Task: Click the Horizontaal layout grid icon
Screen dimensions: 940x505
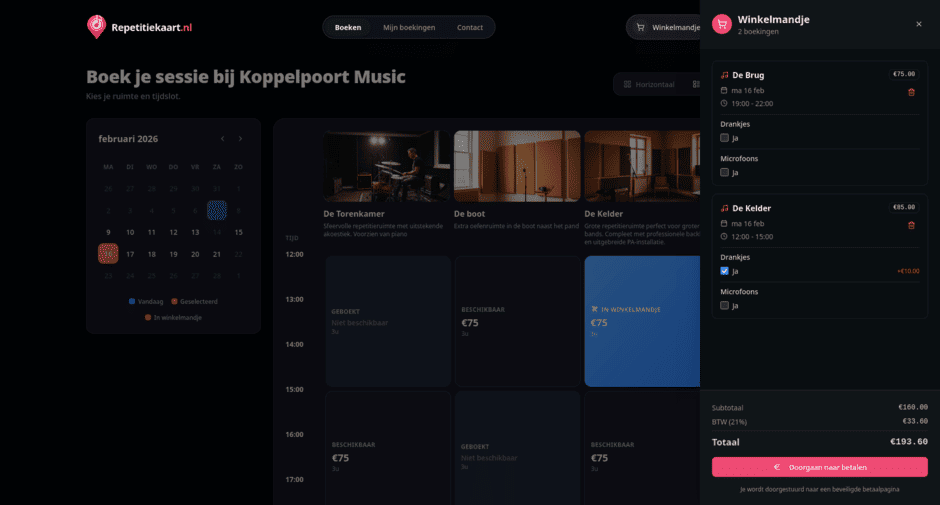Action: (627, 85)
